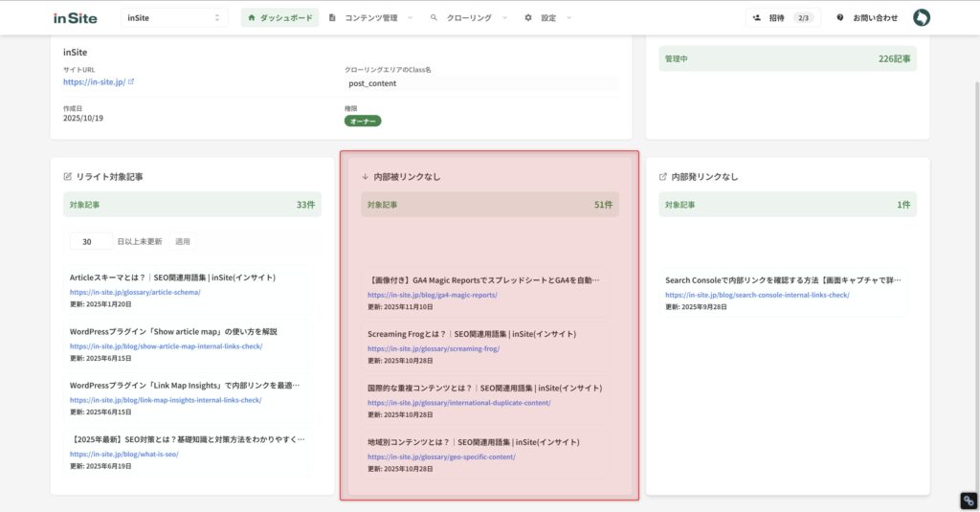
Task: Expand the 設定 chevron
Action: tap(568, 17)
